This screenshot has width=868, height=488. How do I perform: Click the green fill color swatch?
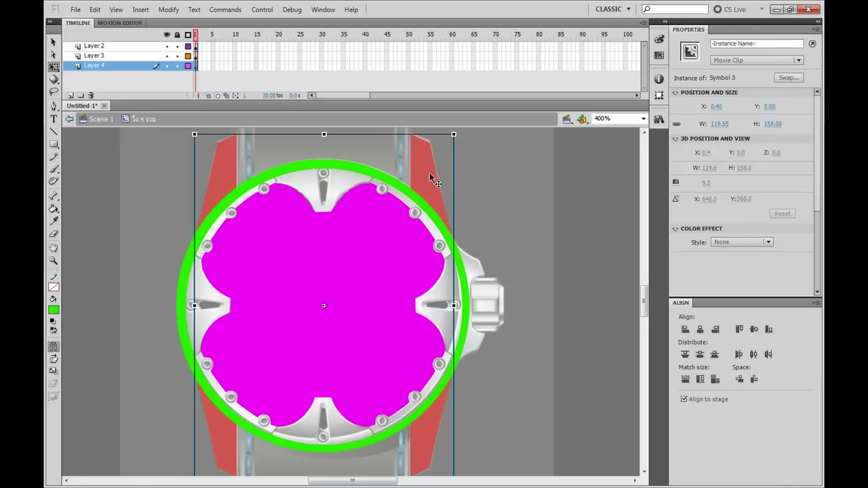click(x=54, y=310)
